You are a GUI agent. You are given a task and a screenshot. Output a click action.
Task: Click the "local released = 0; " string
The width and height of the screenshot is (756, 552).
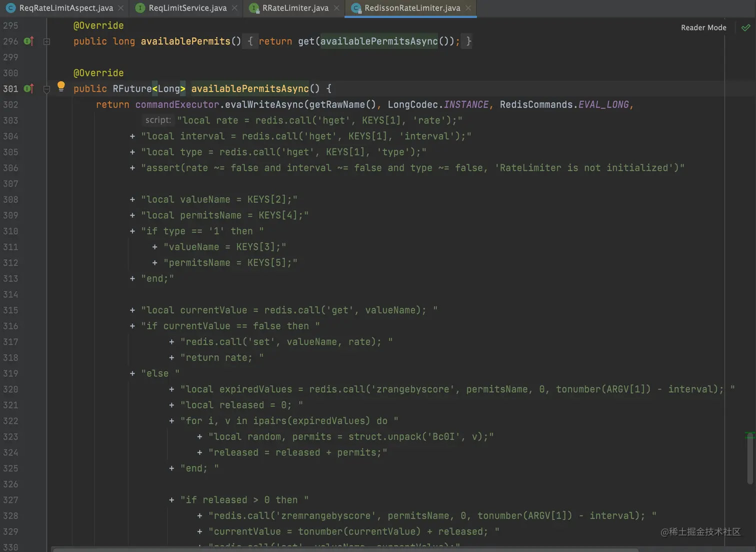tap(241, 405)
